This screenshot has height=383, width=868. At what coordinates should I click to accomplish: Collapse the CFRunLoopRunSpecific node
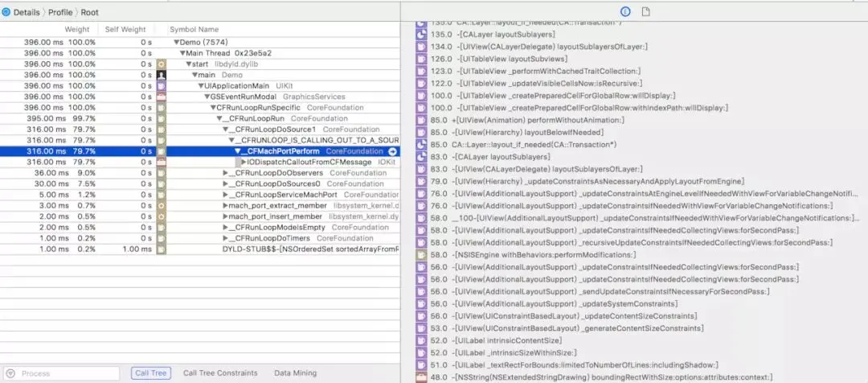pos(213,108)
